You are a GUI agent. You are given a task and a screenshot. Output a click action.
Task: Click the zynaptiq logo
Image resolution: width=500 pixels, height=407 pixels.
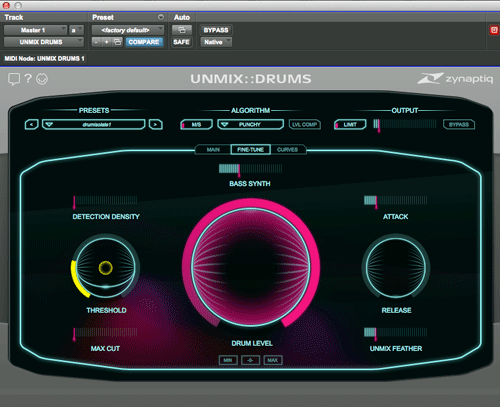click(x=455, y=79)
